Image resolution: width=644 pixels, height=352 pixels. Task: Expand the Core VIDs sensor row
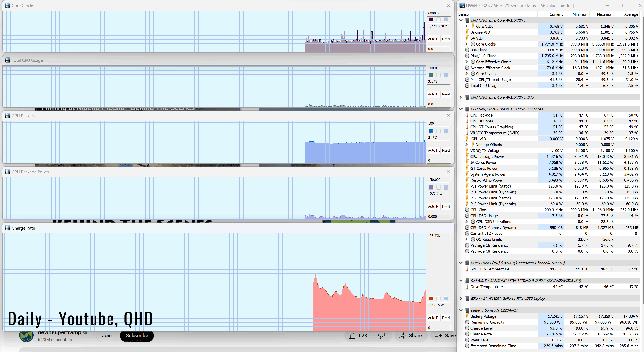click(x=467, y=26)
